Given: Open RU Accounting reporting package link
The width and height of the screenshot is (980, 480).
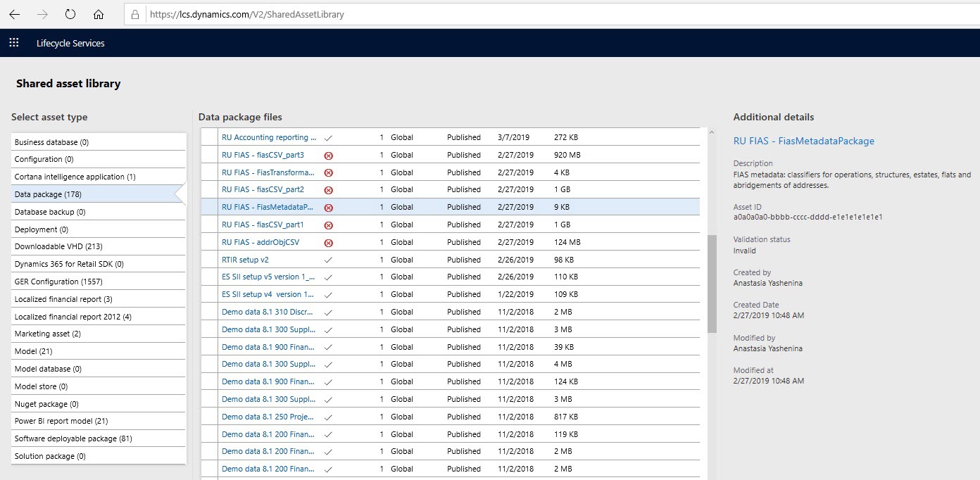Looking at the screenshot, I should [x=269, y=137].
